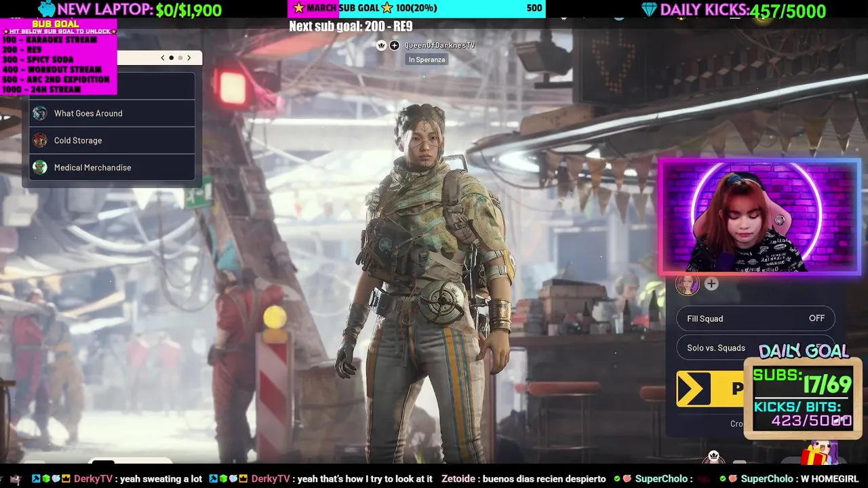Click the Daily Kicks 457/5000 counter
868x488 pixels.
743,11
